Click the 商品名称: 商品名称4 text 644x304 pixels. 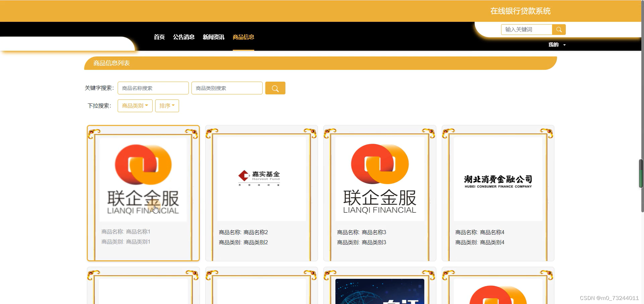(480, 232)
